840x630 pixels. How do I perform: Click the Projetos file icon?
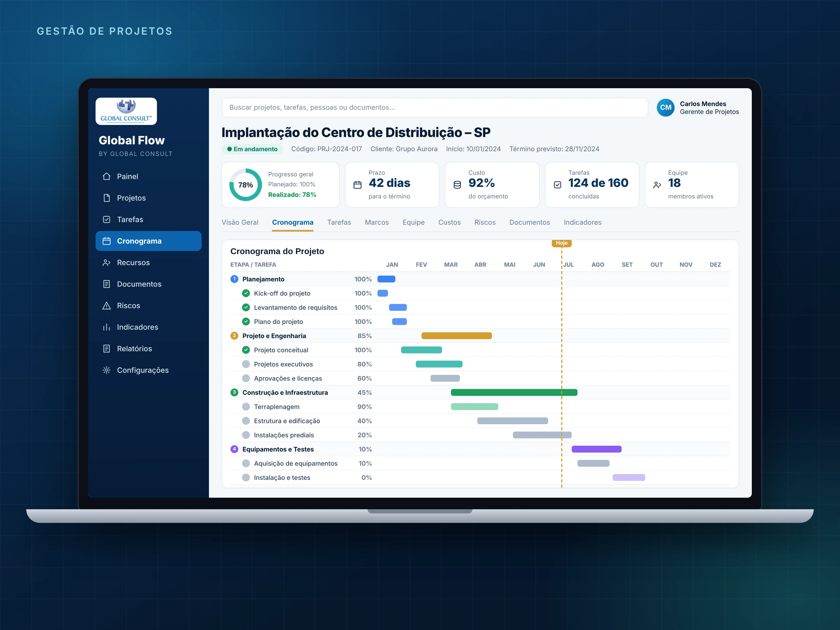coord(107,198)
